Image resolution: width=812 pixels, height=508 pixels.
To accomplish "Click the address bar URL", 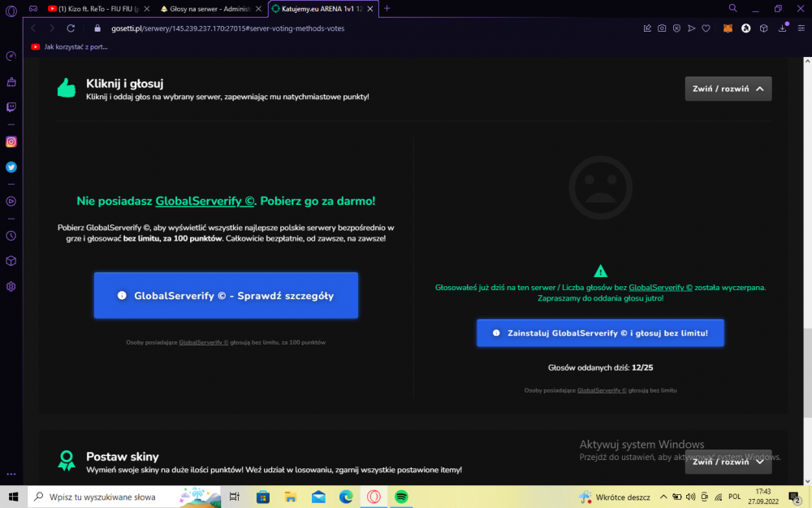I will 228,28.
